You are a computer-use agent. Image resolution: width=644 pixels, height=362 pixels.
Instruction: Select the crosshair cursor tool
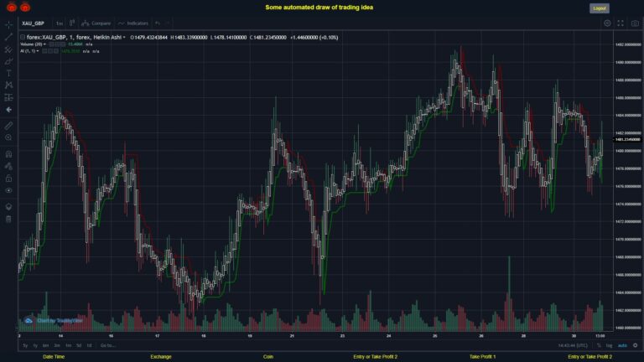click(x=8, y=24)
